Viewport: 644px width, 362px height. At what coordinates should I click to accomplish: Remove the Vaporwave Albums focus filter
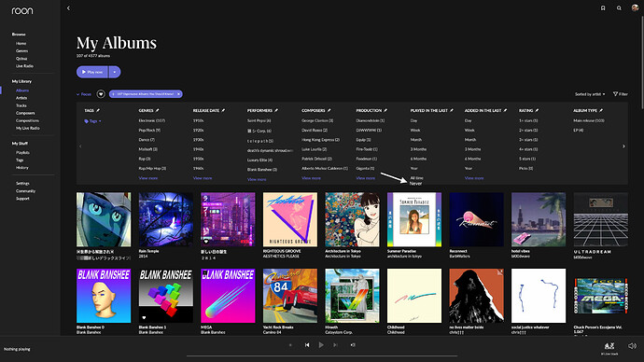178,94
